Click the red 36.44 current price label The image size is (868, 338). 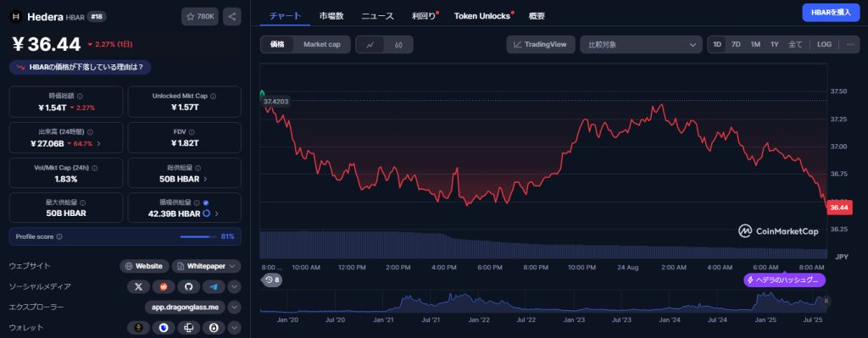[x=840, y=208]
